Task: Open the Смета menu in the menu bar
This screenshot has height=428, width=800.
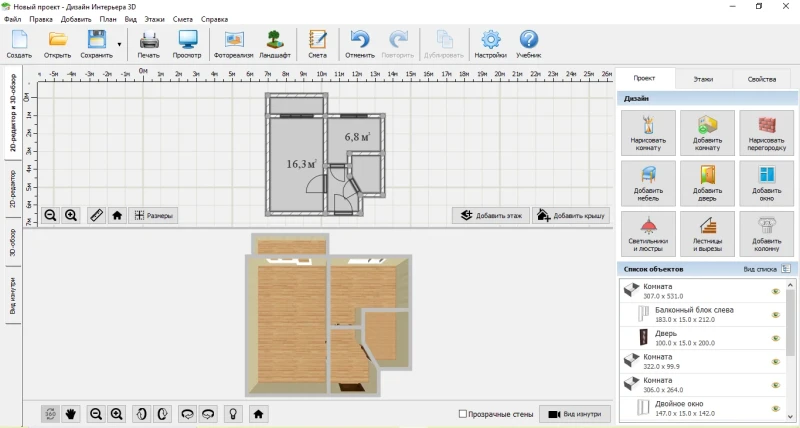Action: (183, 19)
